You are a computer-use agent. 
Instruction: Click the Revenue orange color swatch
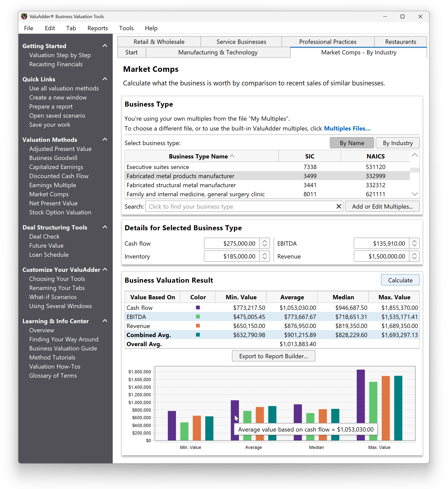(x=198, y=325)
